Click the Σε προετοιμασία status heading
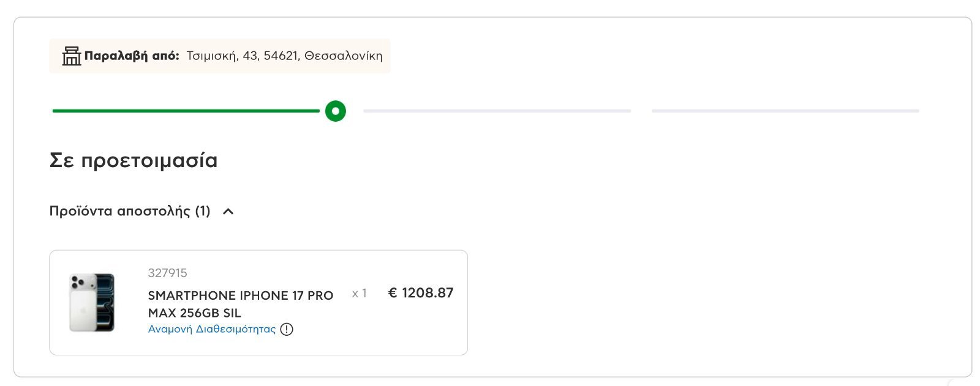This screenshot has height=386, width=980. click(134, 160)
